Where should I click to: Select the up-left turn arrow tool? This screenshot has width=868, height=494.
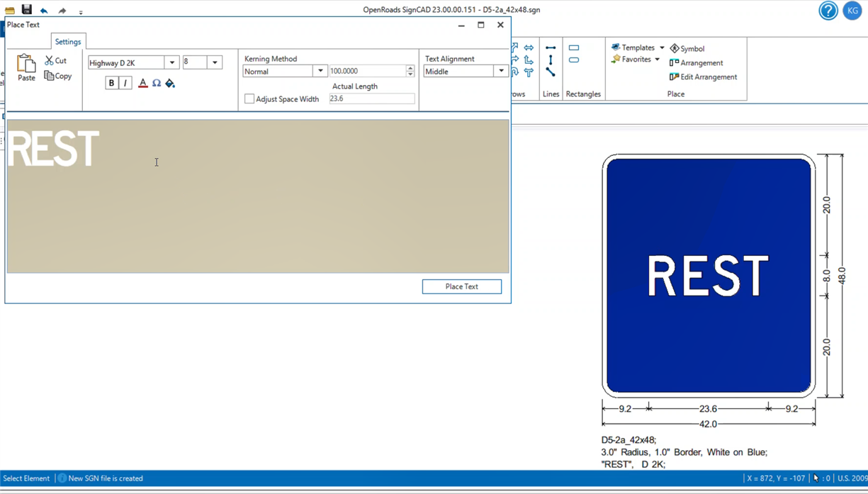[529, 60]
